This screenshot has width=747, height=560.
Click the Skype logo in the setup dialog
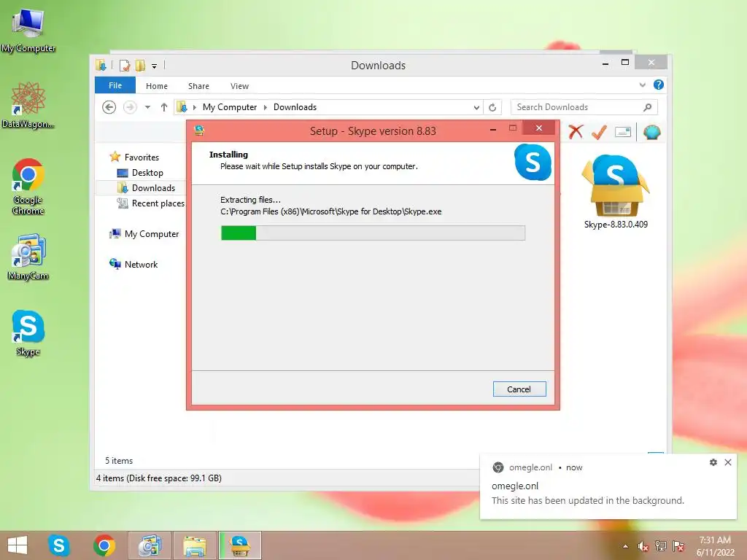pos(533,163)
